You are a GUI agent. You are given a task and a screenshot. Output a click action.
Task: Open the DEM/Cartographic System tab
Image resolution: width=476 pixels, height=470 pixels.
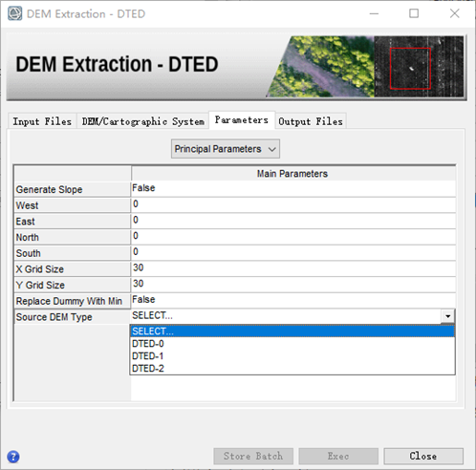[143, 121]
